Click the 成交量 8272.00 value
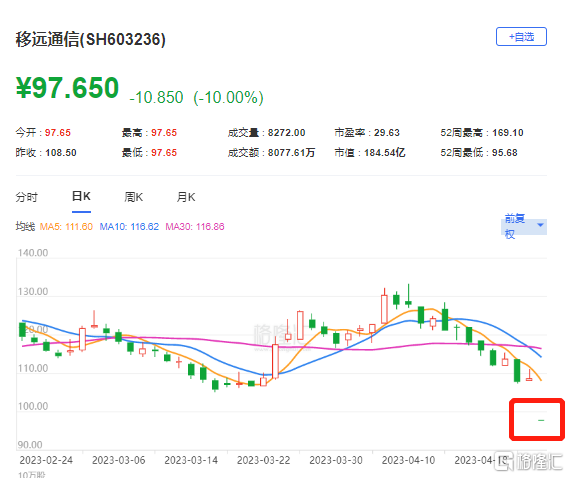This screenshot has height=478, width=569. click(x=286, y=132)
